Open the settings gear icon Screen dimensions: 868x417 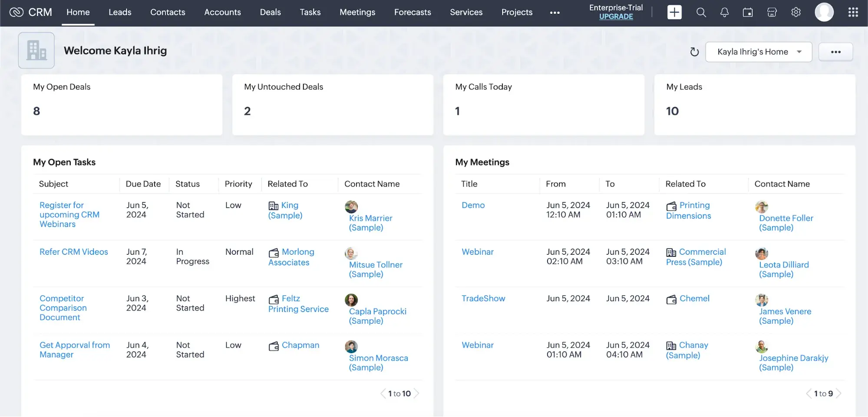(795, 13)
